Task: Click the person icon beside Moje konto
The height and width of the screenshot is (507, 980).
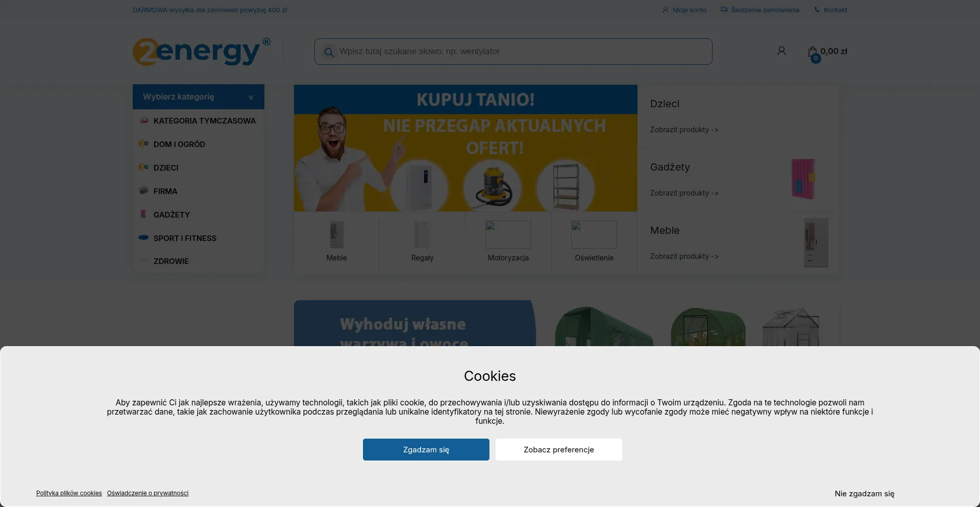Action: tap(665, 10)
